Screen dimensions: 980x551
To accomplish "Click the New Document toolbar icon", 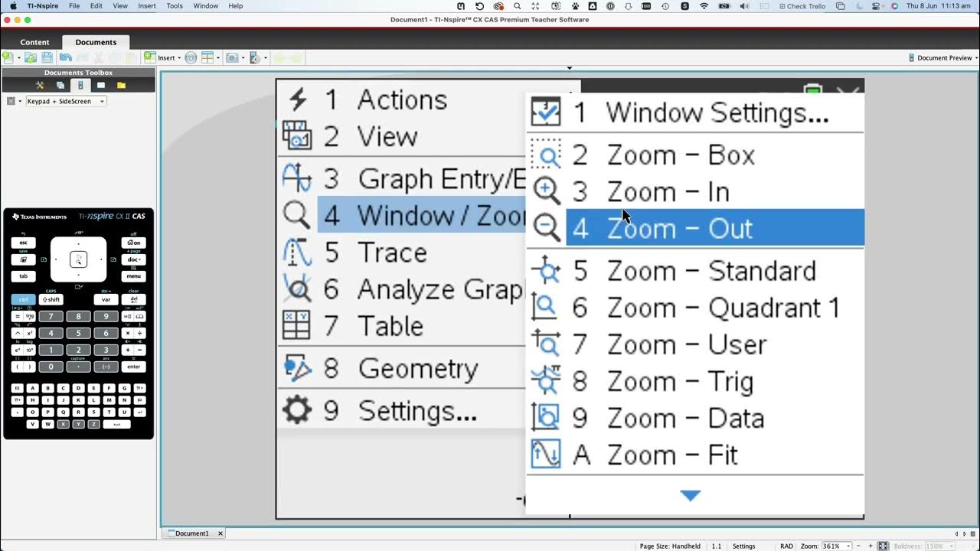I will (8, 57).
